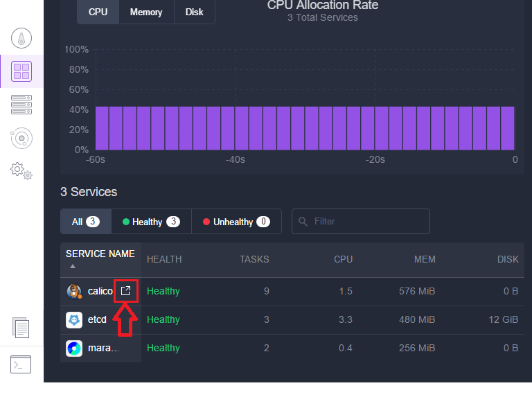Open the System settings gears icon
This screenshot has width=532, height=415.
pos(21,170)
